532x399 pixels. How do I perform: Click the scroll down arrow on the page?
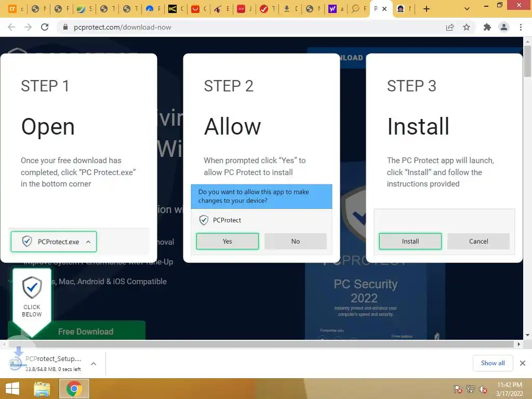point(527,335)
